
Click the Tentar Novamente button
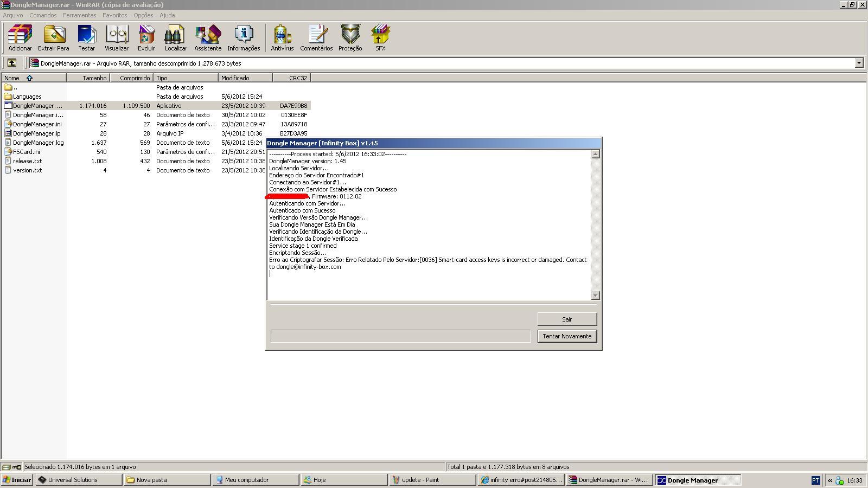(567, 336)
